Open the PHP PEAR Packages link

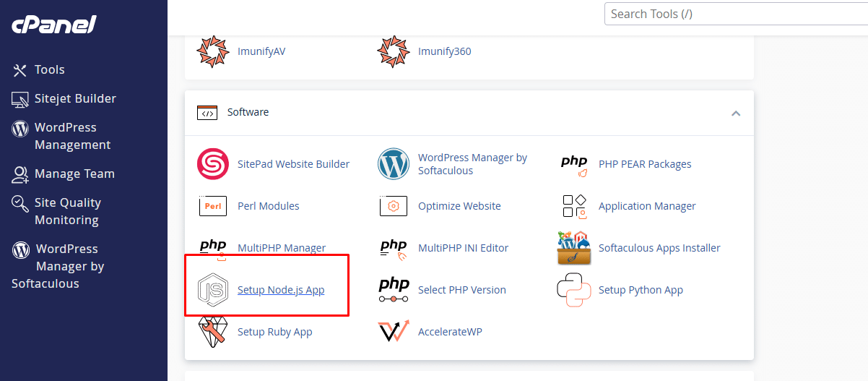tap(645, 164)
